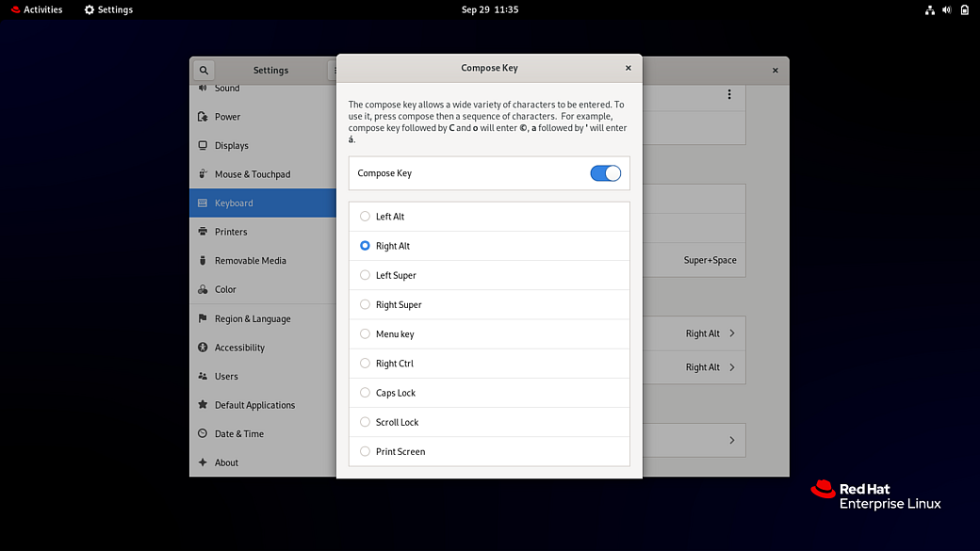Open the Displays settings panel
980x551 pixels.
(234, 145)
